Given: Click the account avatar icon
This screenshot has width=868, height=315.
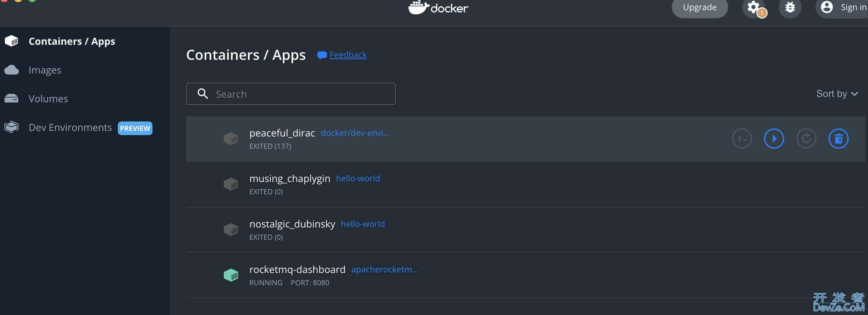Looking at the screenshot, I should point(827,7).
